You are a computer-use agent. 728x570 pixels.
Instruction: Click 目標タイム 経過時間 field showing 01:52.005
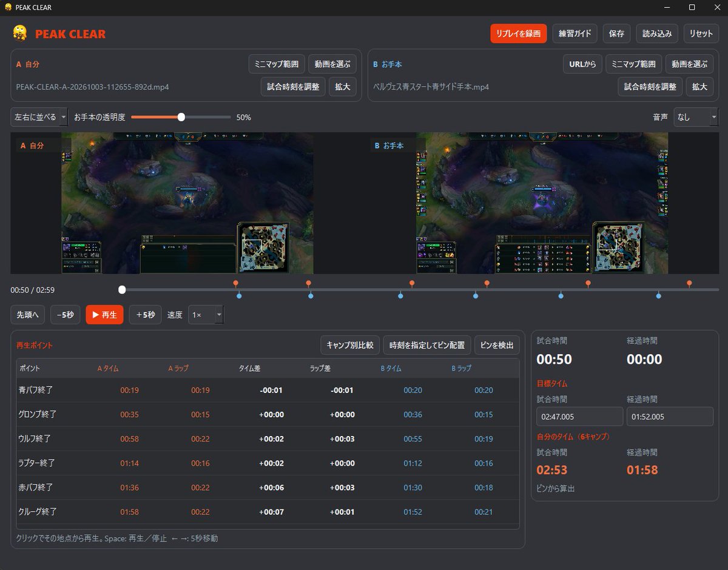click(x=670, y=417)
